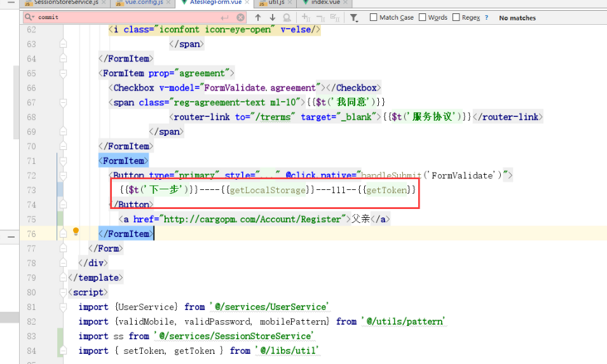Collapse template fold on line 79
This screenshot has height=364, width=607.
(x=63, y=278)
